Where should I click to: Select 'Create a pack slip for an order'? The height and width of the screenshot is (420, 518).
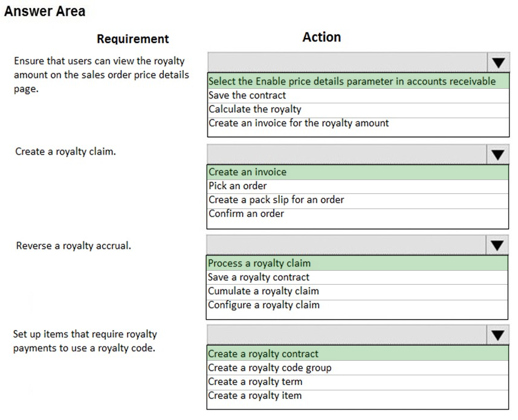click(x=358, y=200)
